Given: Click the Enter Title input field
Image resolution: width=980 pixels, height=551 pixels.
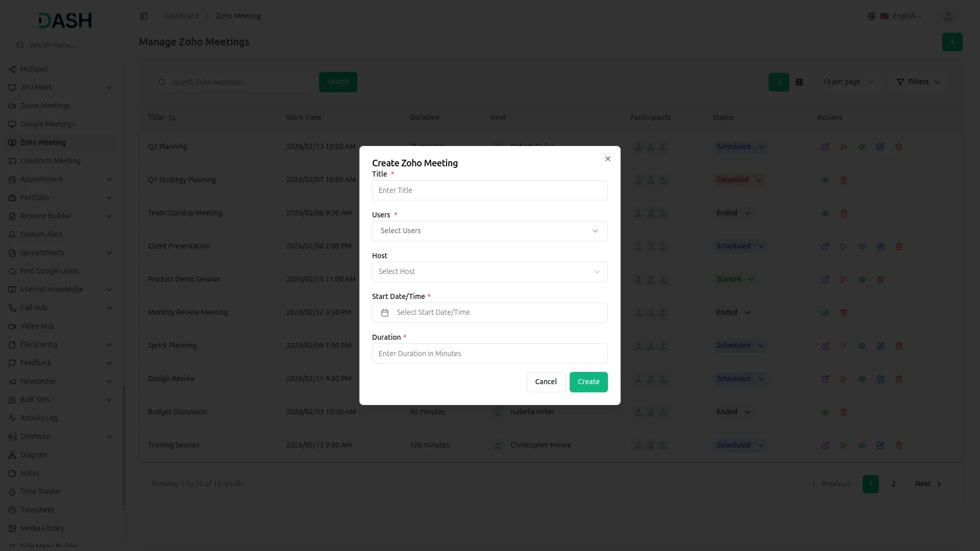Looking at the screenshot, I should 489,190.
